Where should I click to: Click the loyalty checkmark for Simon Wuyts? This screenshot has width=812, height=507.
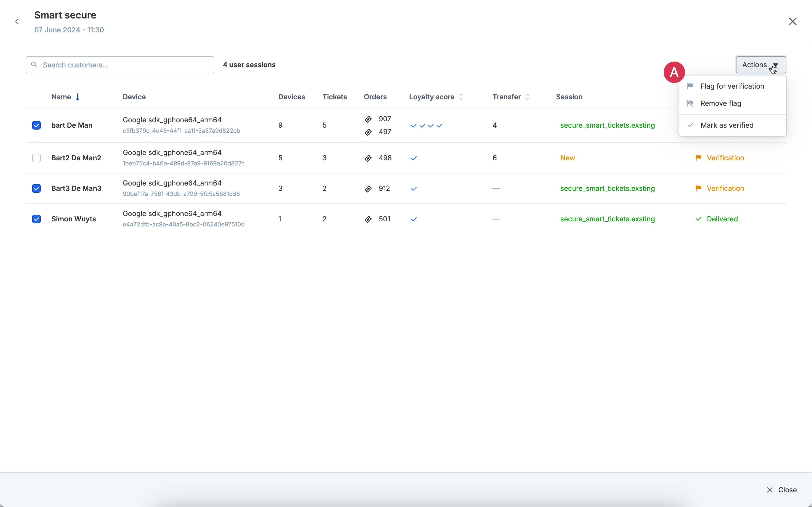tap(414, 219)
